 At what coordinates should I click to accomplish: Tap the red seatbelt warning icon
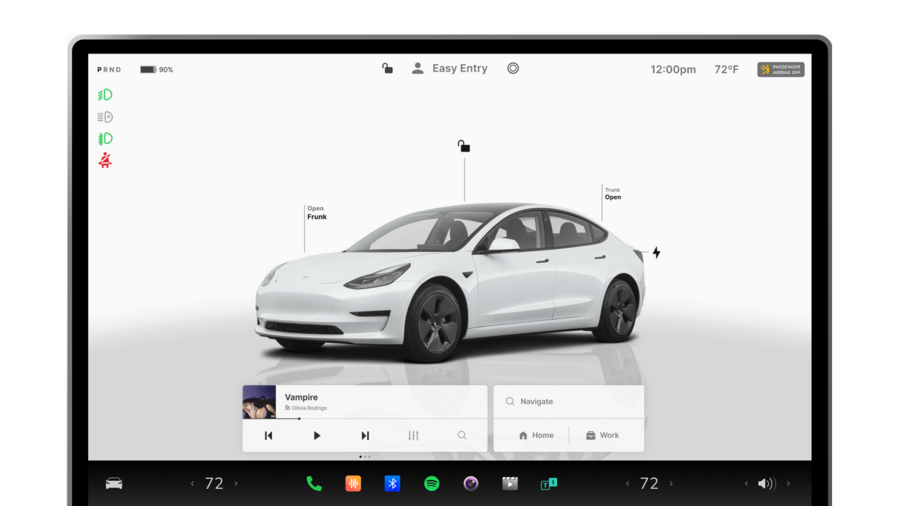pos(105,161)
